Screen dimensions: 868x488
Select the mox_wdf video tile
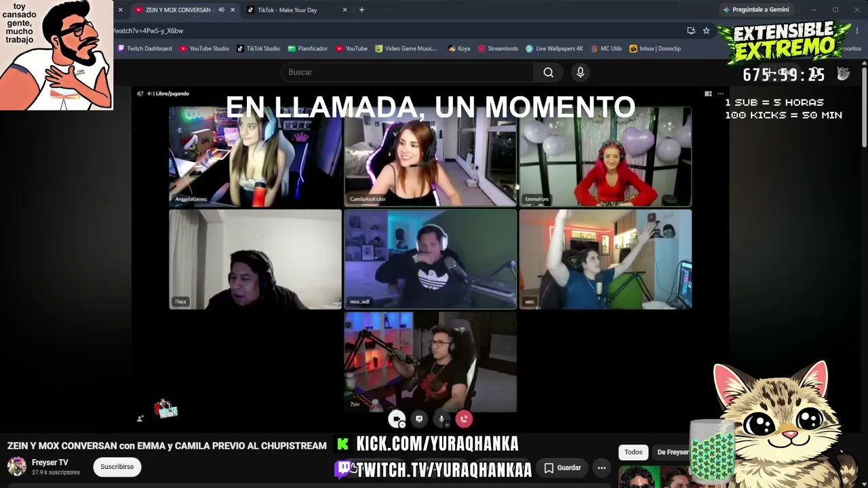(x=430, y=259)
